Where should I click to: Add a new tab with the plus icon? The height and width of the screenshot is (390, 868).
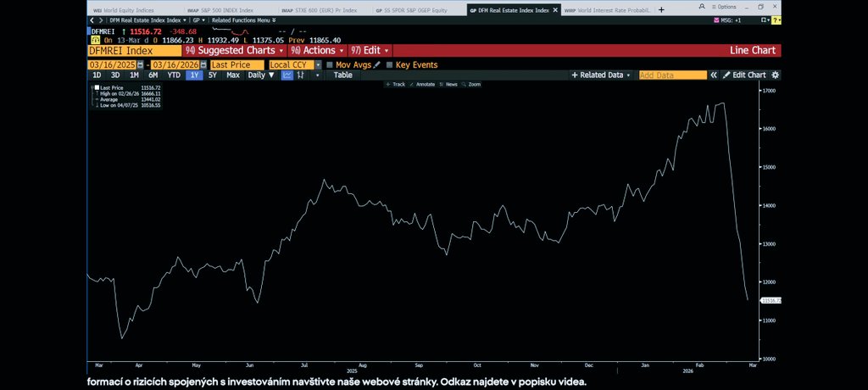click(661, 10)
